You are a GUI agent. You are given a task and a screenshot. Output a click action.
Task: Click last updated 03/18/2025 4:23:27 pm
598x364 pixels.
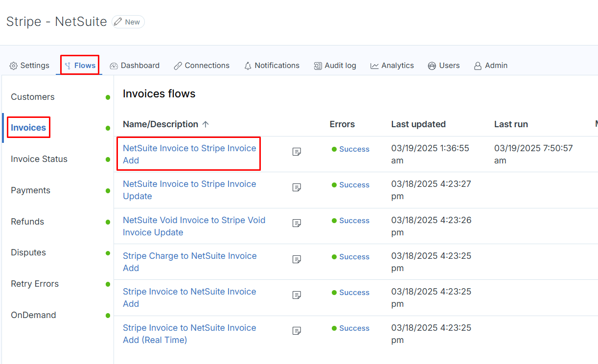tap(431, 190)
